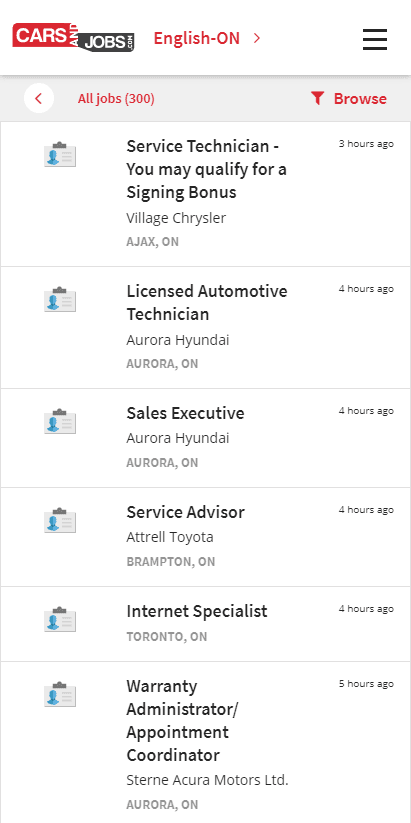Click the Warranty Administrator badge icon
The width and height of the screenshot is (411, 823).
60,694
